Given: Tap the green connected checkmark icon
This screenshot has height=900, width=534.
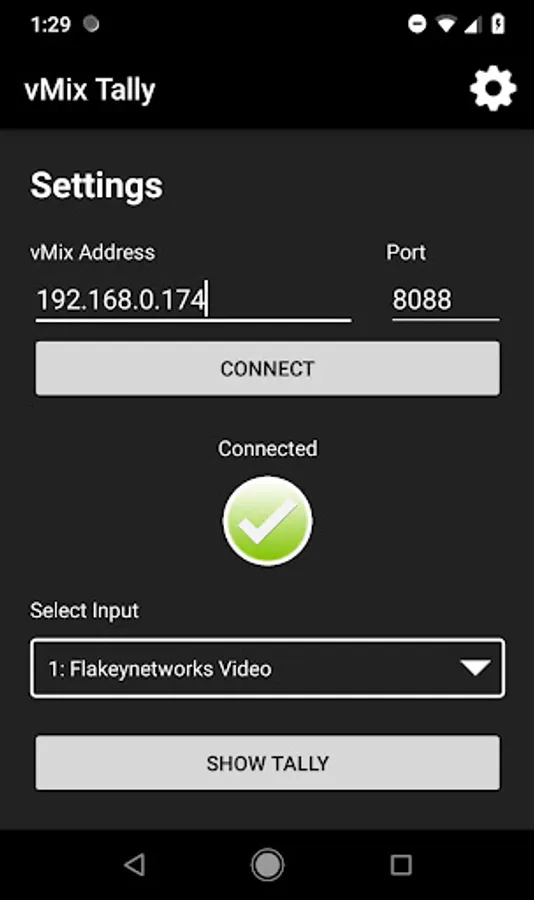Looking at the screenshot, I should click(x=268, y=521).
